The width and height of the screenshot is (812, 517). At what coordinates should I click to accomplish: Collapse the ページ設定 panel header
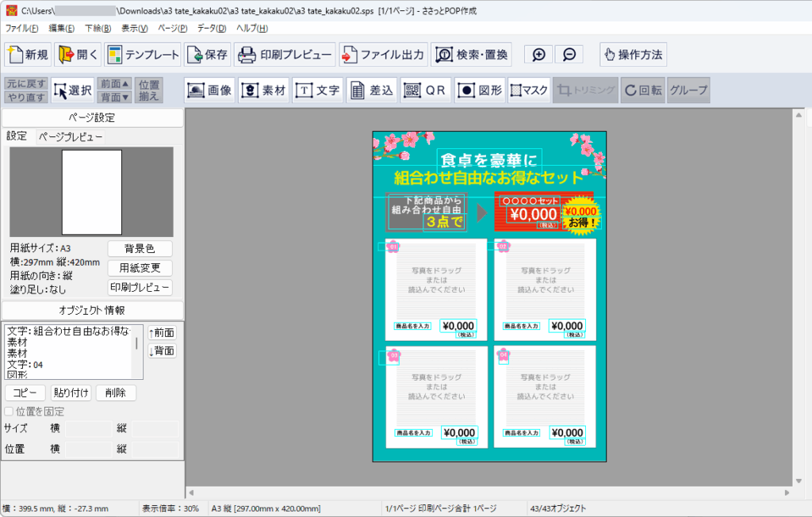tap(92, 117)
